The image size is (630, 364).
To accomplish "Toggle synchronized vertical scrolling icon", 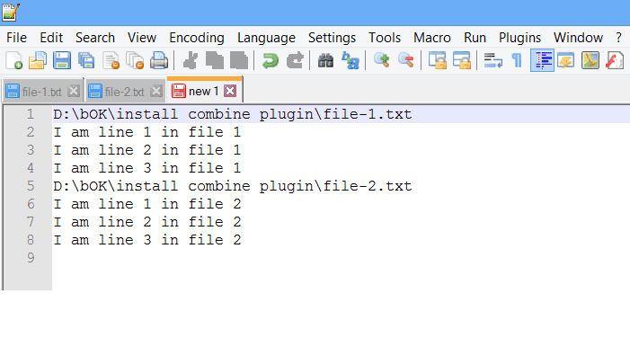I will (437, 61).
